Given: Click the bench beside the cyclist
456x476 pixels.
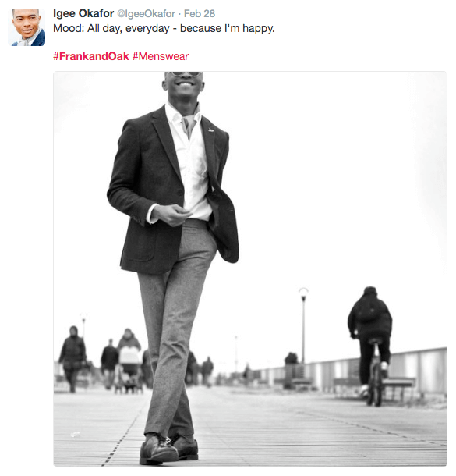Looking at the screenshot, I should (x=398, y=388).
